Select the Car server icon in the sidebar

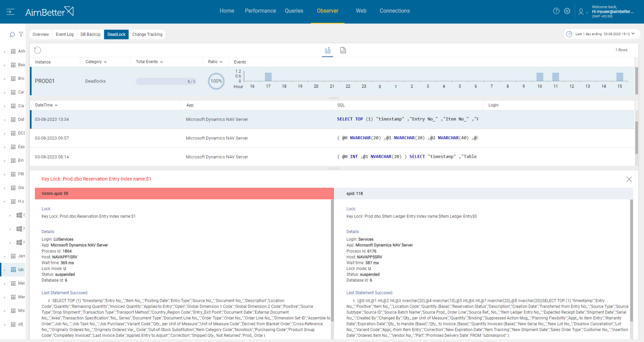(x=13, y=93)
